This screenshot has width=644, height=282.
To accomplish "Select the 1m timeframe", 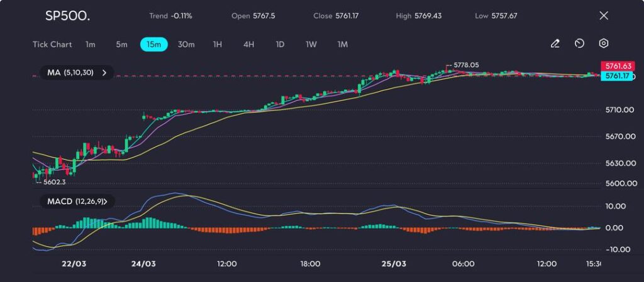I will point(91,45).
